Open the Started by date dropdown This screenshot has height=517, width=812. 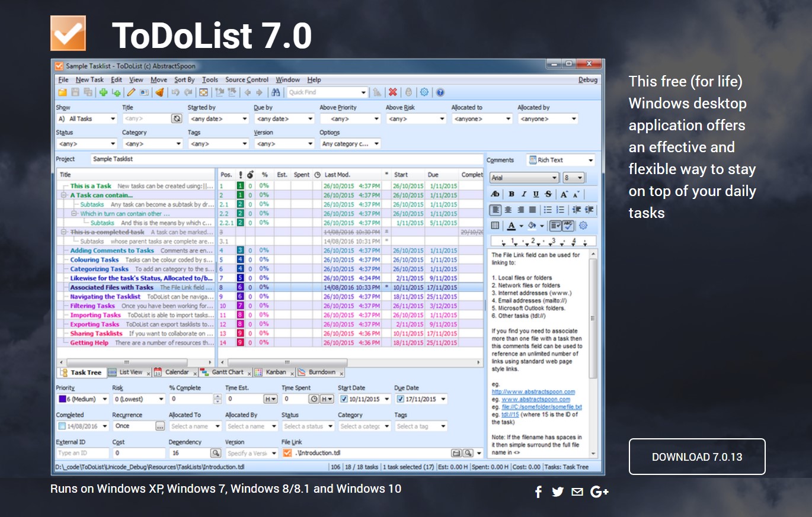(218, 118)
